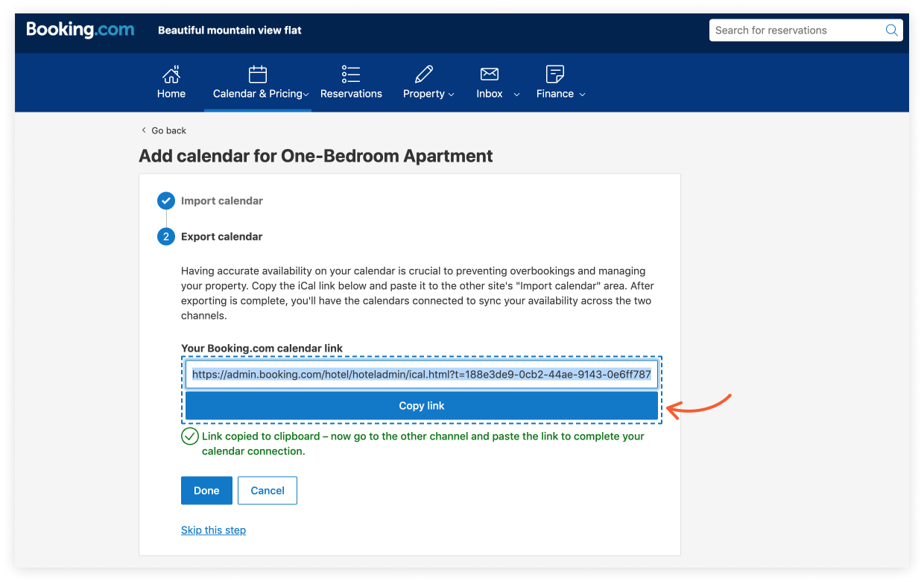
Task: Go to the Reservations tab
Action: pos(351,83)
